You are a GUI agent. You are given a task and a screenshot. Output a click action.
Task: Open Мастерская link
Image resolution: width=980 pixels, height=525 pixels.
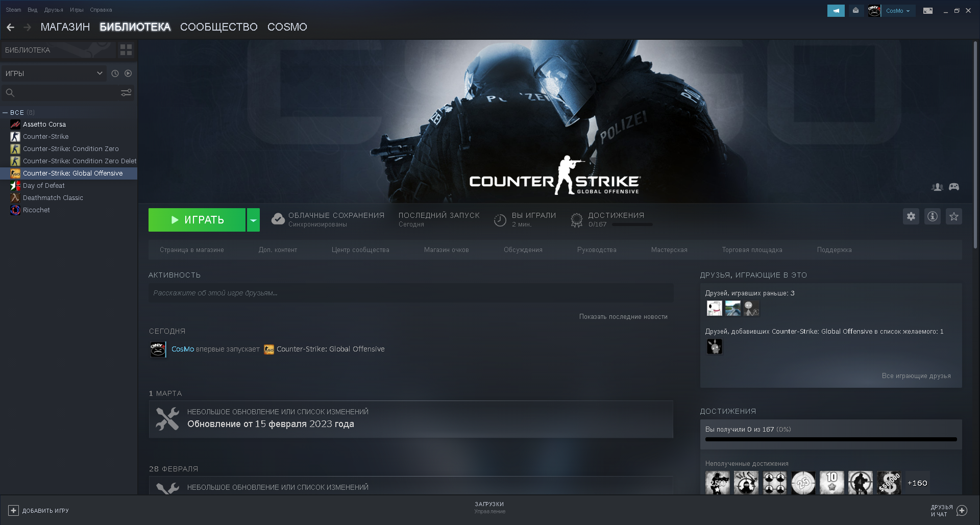click(669, 250)
